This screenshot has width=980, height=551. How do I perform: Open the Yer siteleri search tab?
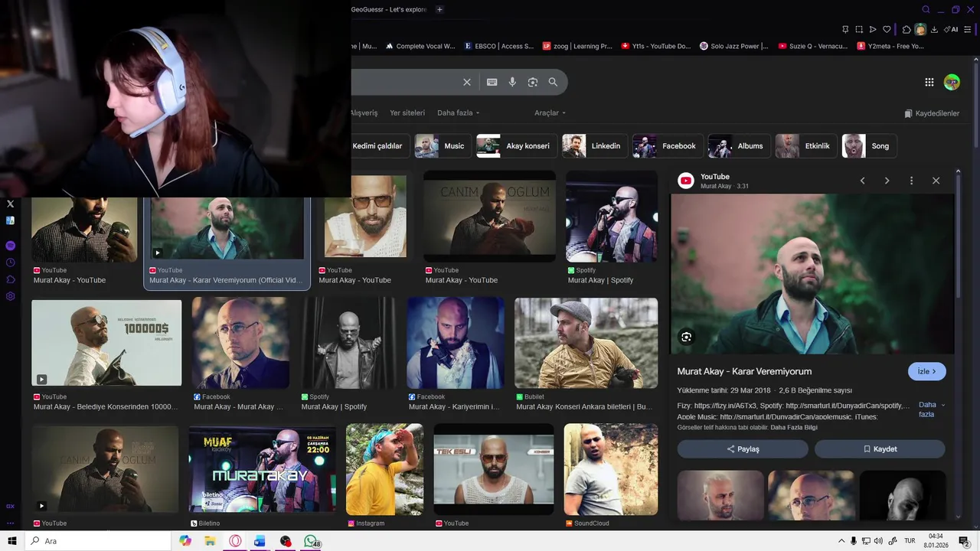[x=407, y=112]
